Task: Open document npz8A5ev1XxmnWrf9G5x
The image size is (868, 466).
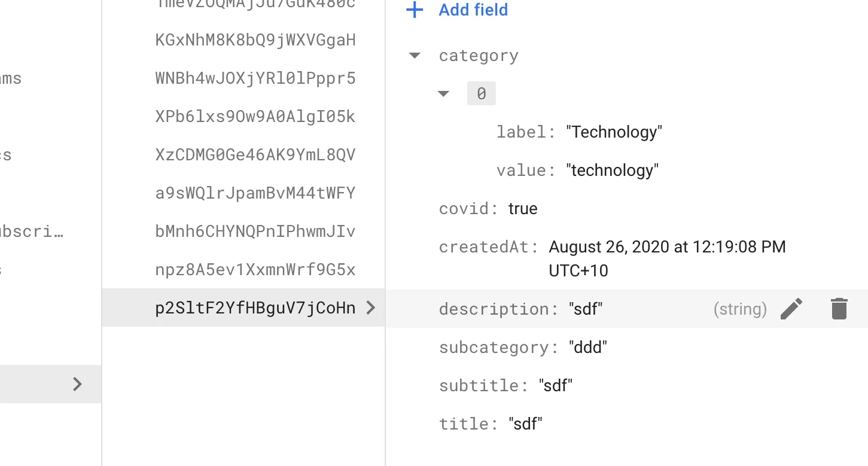Action: (255, 270)
